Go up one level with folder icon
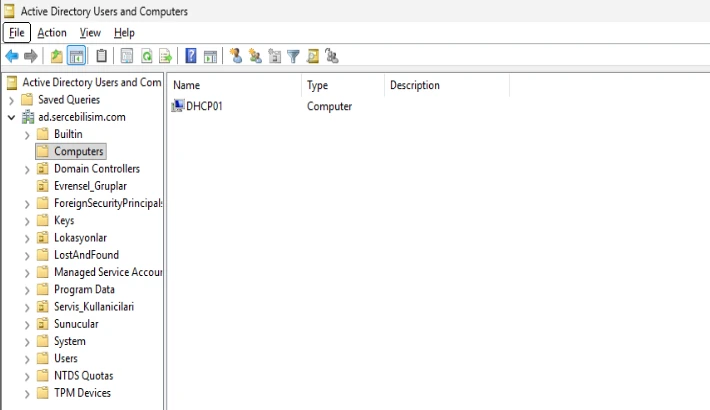Image resolution: width=710 pixels, height=410 pixels. pyautogui.click(x=56, y=56)
